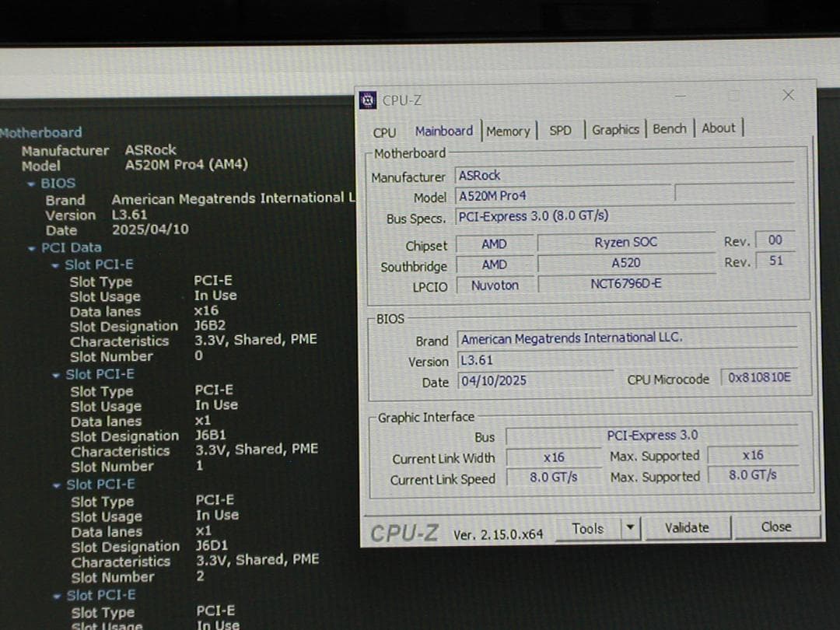
Task: Select the CPU Microcode value 0x810810E
Action: coord(758,379)
